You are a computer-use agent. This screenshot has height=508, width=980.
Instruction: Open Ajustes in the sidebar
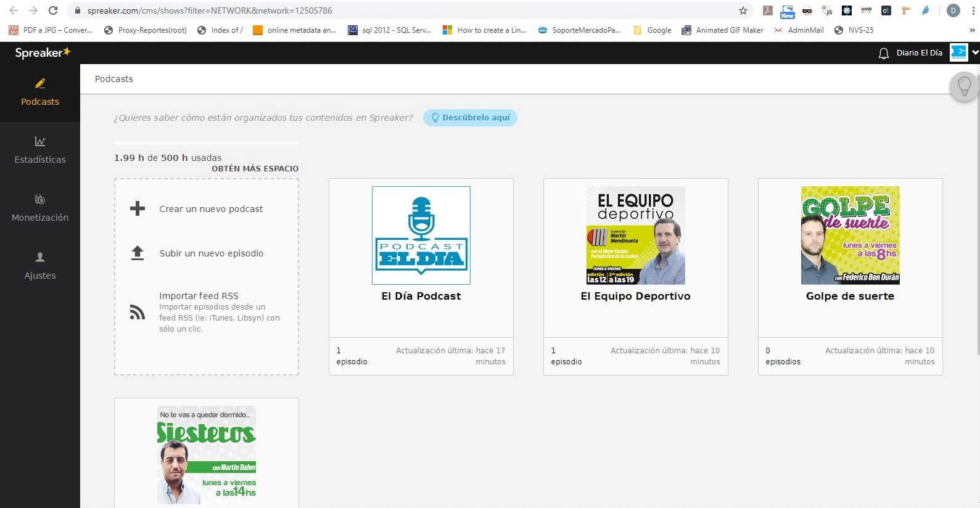point(40,266)
